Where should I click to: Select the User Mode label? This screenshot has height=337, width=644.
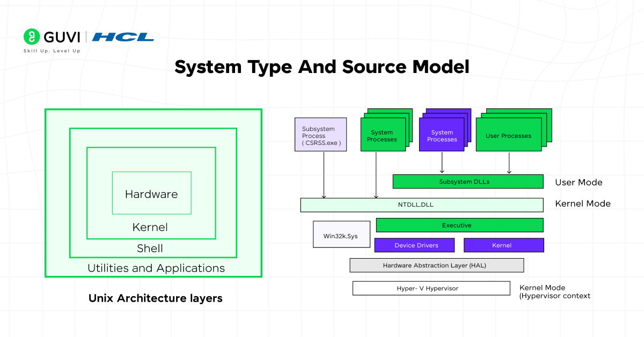[x=579, y=182]
